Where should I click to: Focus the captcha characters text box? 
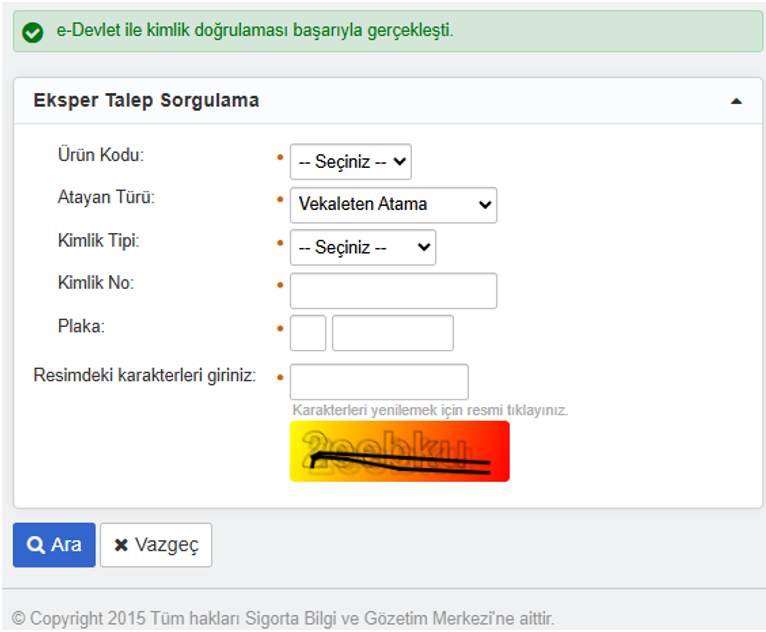(379, 381)
